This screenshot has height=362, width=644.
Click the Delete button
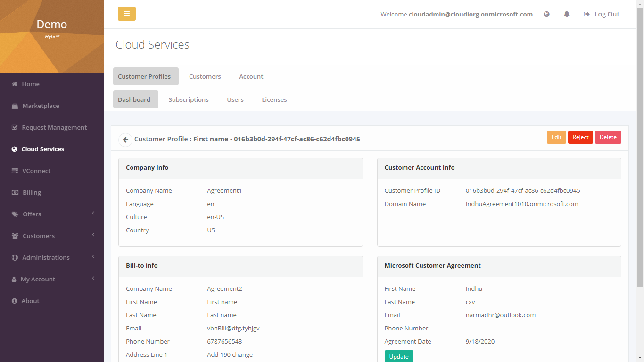(x=608, y=137)
